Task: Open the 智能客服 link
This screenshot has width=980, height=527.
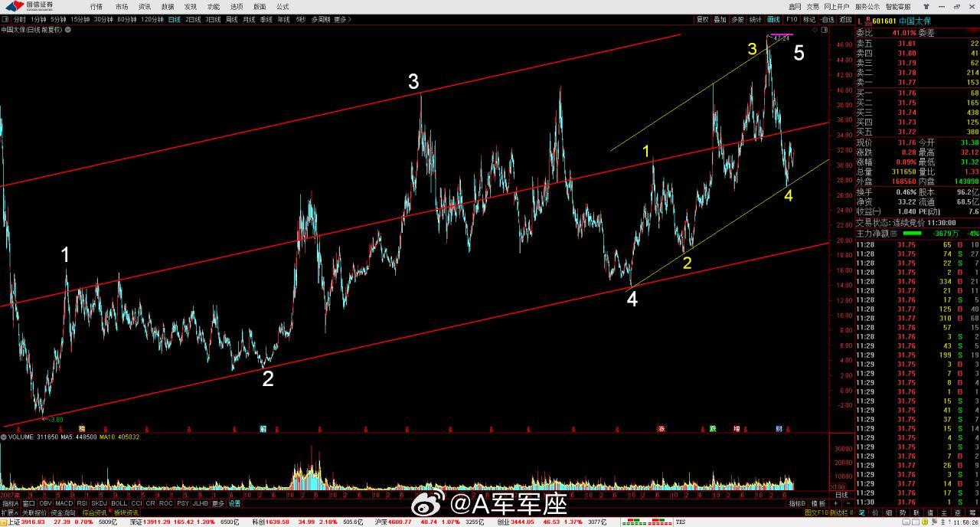Action: pyautogui.click(x=898, y=6)
